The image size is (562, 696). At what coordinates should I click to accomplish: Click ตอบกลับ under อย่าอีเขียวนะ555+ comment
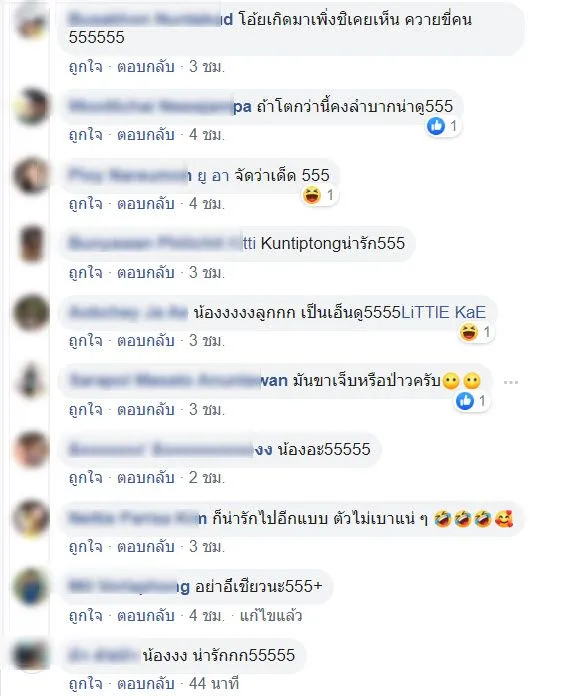145,616
